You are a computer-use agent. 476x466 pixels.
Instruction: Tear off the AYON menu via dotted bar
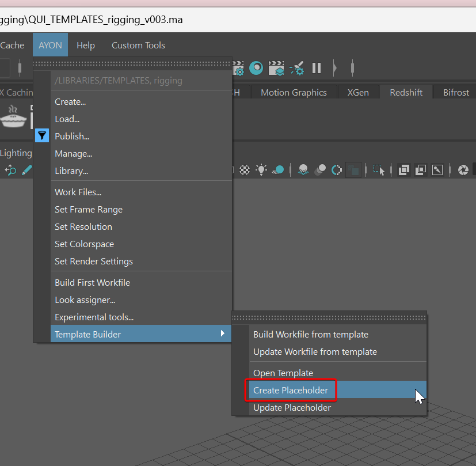(132, 64)
